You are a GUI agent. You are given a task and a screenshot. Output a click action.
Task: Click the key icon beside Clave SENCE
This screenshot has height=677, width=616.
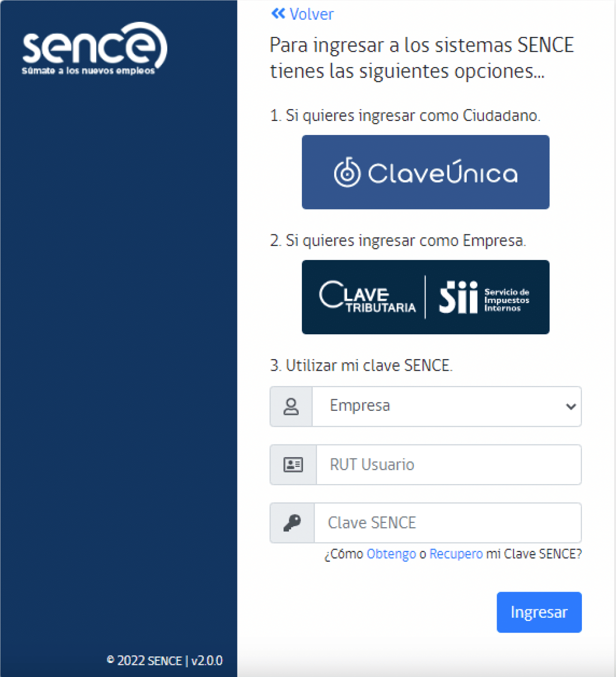click(x=292, y=523)
